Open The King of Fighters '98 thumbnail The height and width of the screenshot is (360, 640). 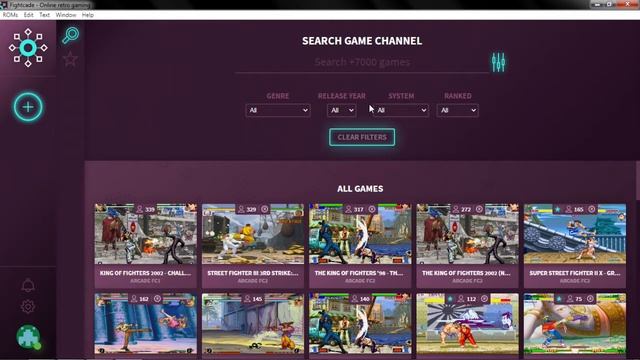[360, 234]
